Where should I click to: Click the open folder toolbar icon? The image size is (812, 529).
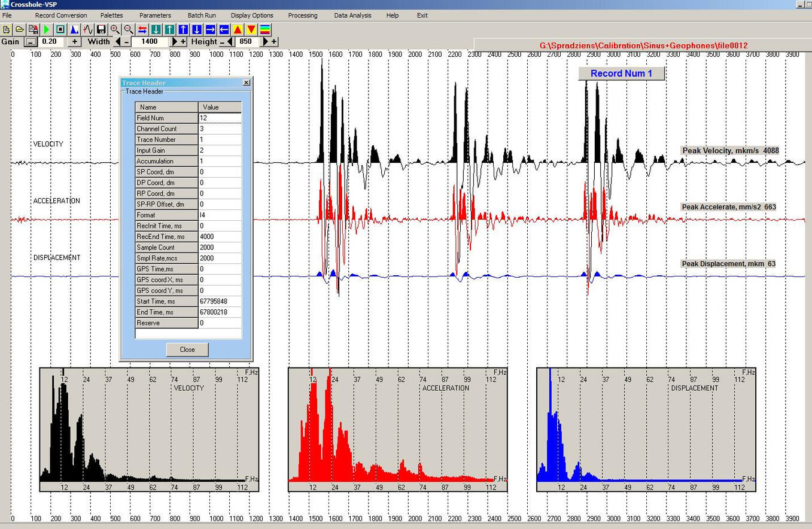tap(20, 29)
